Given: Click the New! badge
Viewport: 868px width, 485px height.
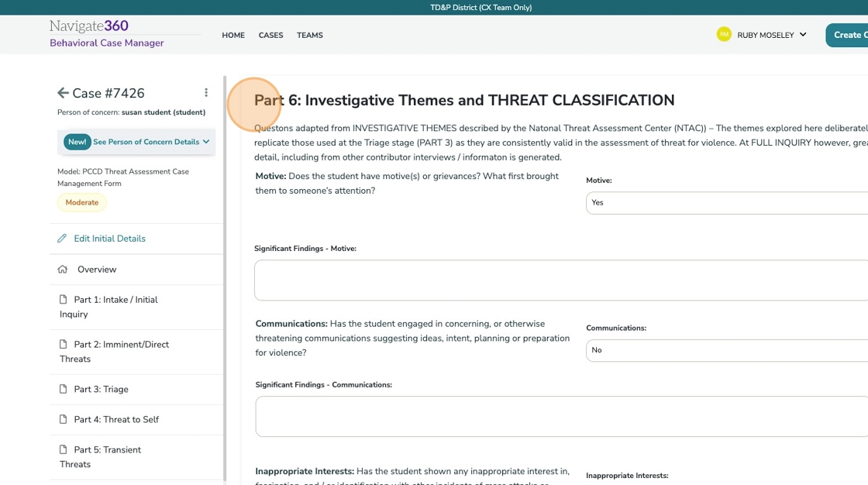Looking at the screenshot, I should coord(77,142).
